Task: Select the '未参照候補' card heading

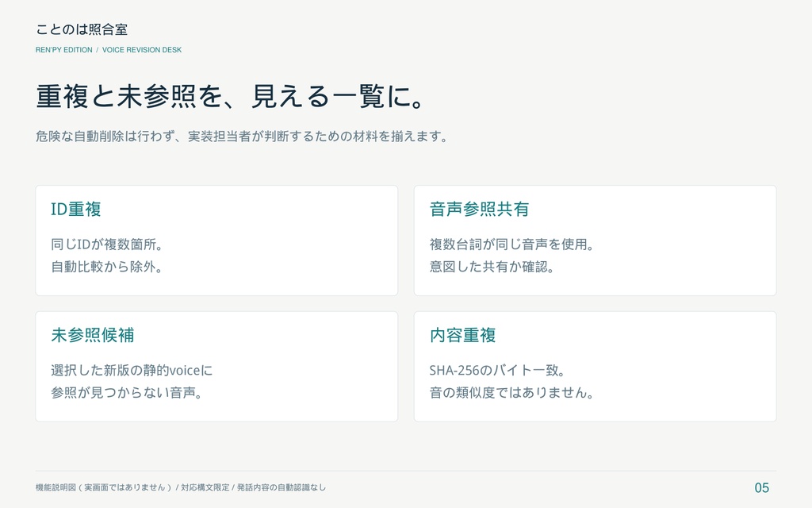Action: tap(92, 335)
